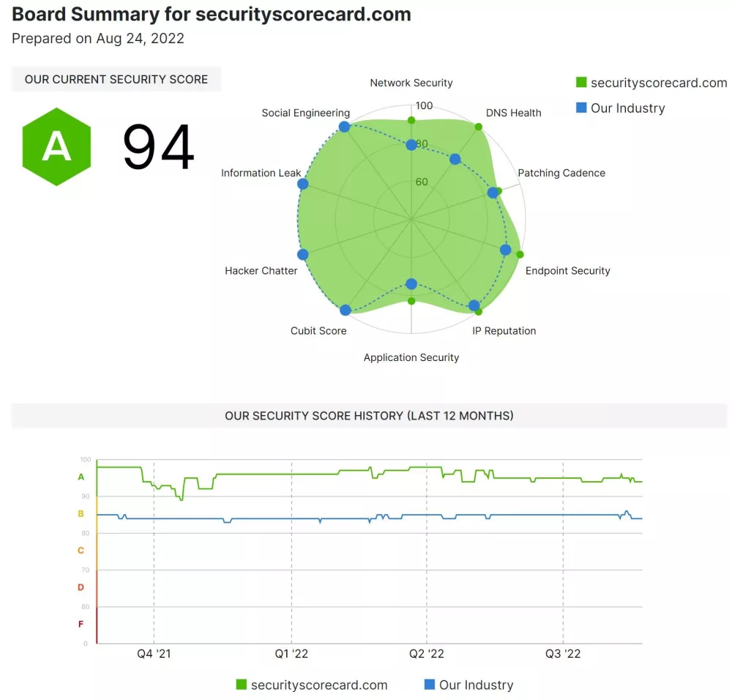Screen dimensions: 732x700
Task: Click the green A grade hexagon badge
Action: coord(56,146)
